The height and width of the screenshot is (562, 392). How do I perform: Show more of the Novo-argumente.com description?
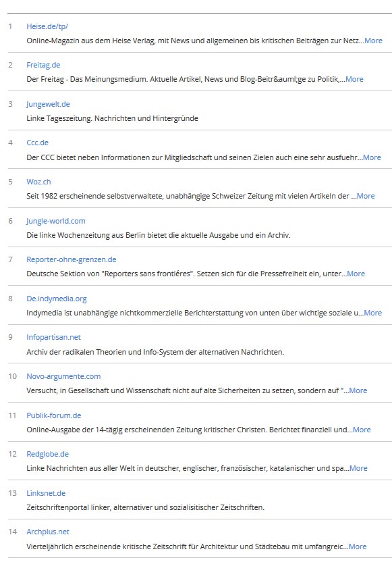tap(358, 390)
